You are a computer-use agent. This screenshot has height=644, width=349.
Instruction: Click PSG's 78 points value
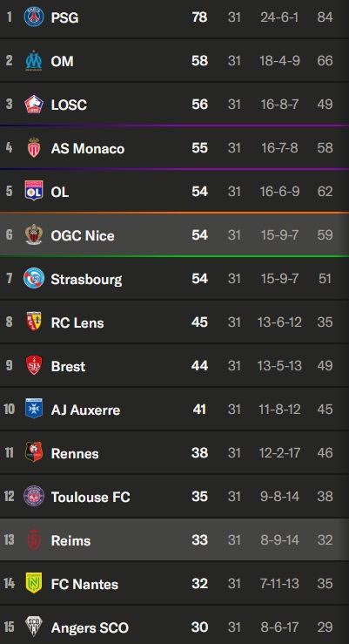199,17
